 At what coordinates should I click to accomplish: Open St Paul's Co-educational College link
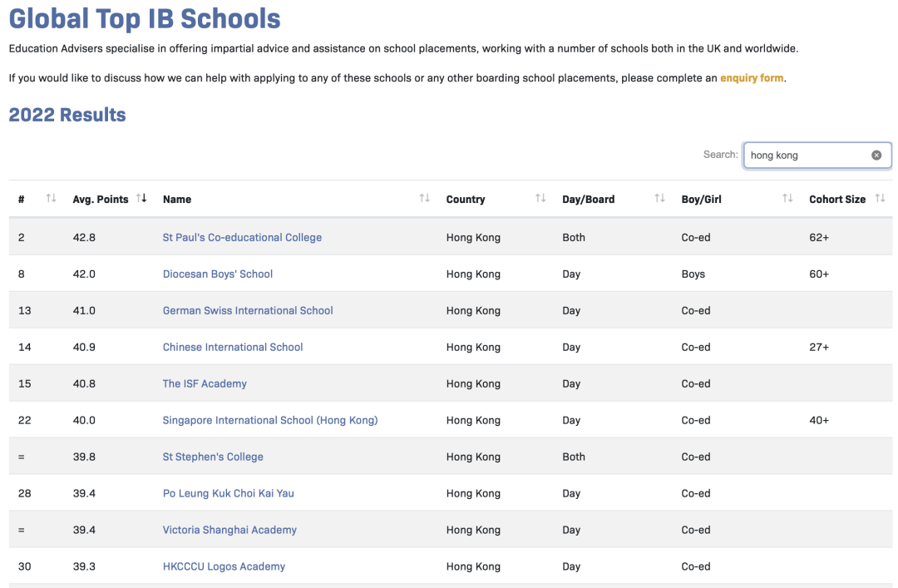[242, 237]
